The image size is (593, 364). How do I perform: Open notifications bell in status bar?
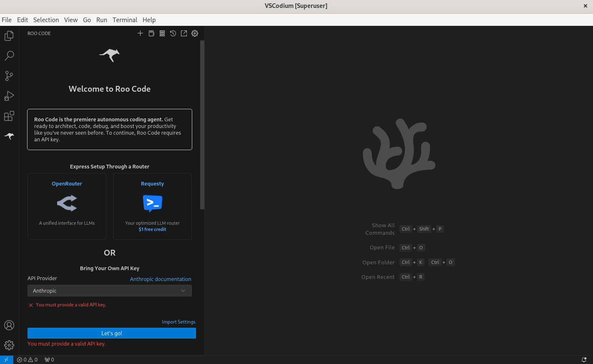coord(584,359)
